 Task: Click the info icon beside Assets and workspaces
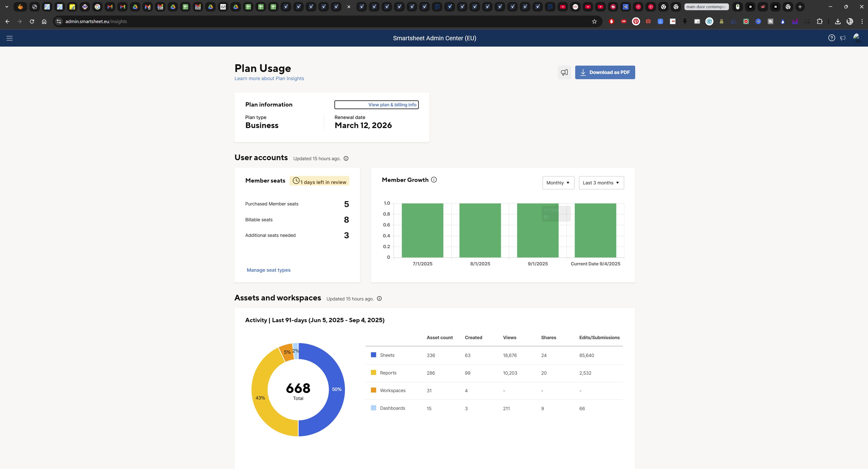click(379, 299)
